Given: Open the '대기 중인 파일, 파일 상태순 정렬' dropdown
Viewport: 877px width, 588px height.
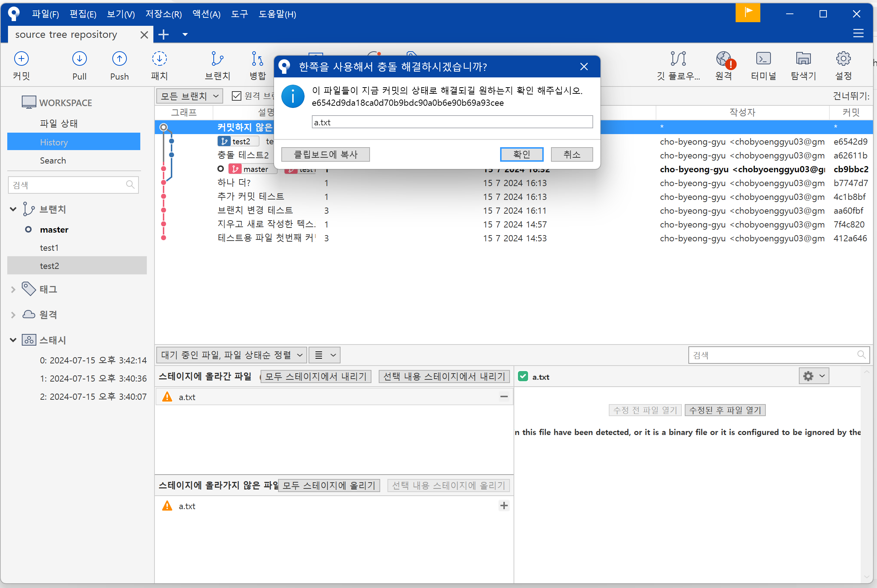Looking at the screenshot, I should pyautogui.click(x=232, y=355).
